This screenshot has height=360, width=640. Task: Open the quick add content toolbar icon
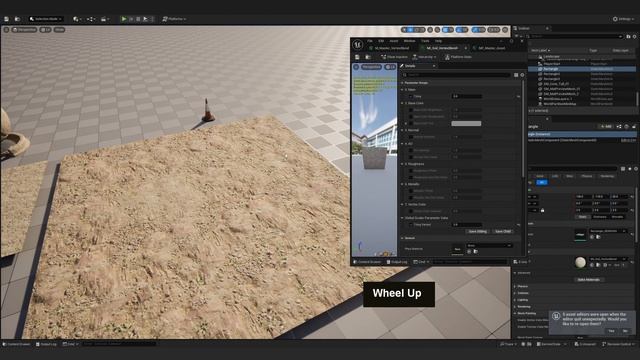pyautogui.click(x=76, y=19)
